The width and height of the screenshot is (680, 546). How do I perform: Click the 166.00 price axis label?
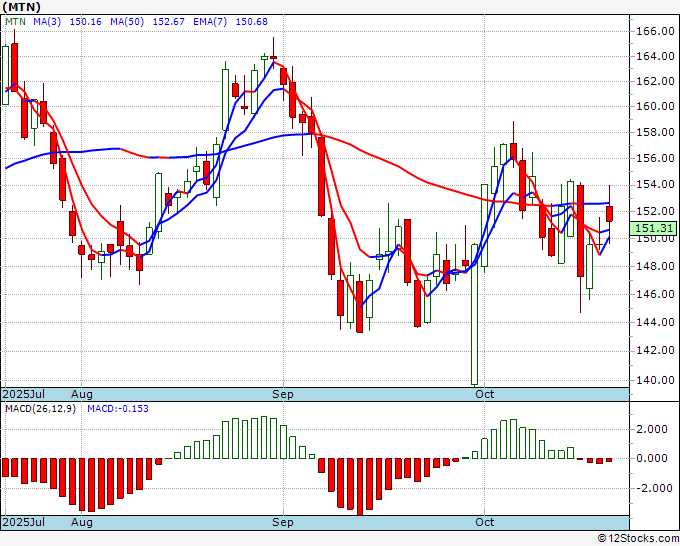655,31
